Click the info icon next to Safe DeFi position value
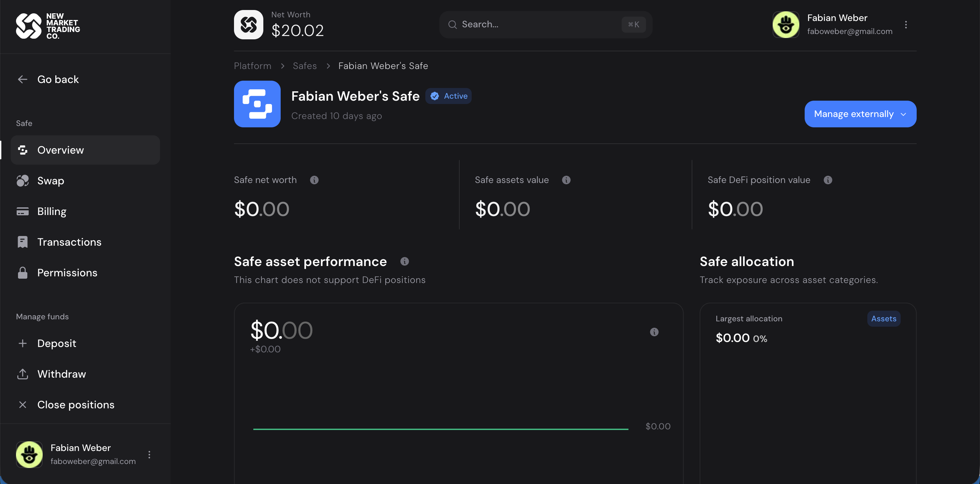This screenshot has height=484, width=980. pos(828,180)
